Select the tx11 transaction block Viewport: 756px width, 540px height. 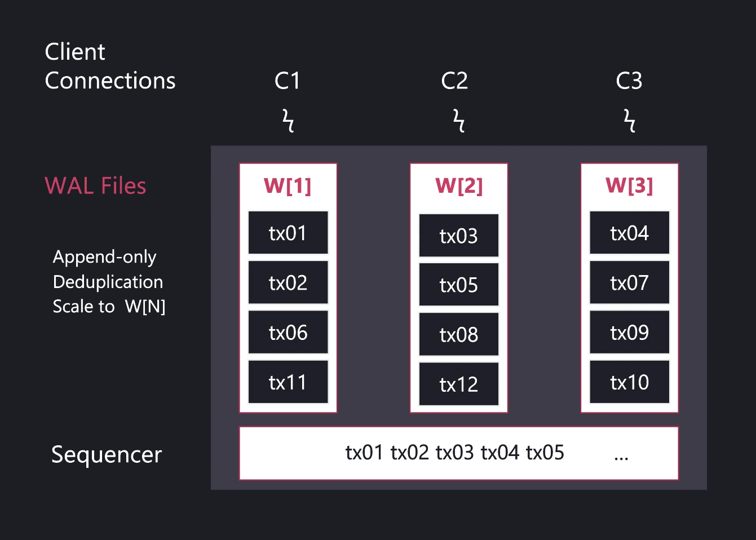pos(288,382)
